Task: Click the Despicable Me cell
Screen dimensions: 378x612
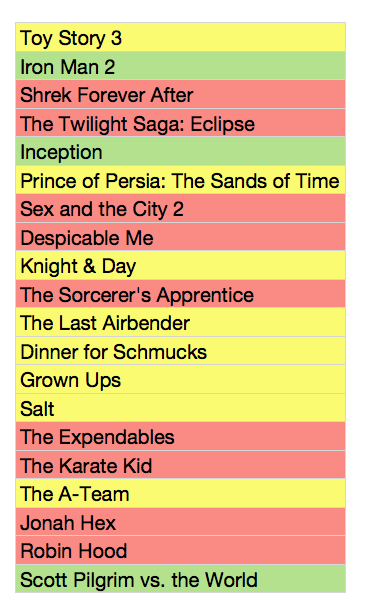Action: tap(180, 237)
